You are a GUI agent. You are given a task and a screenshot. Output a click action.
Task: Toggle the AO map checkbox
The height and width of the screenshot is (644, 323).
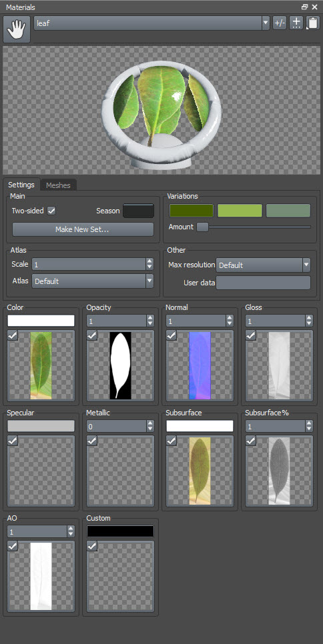pos(12,546)
